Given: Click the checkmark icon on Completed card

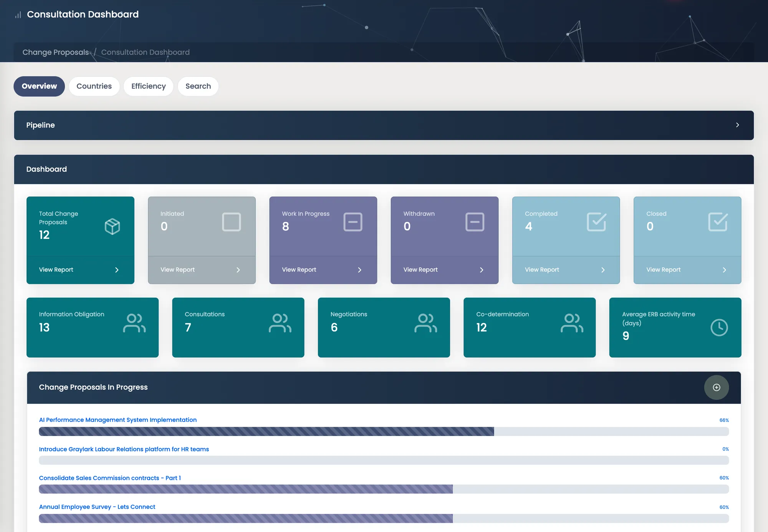Looking at the screenshot, I should point(596,222).
